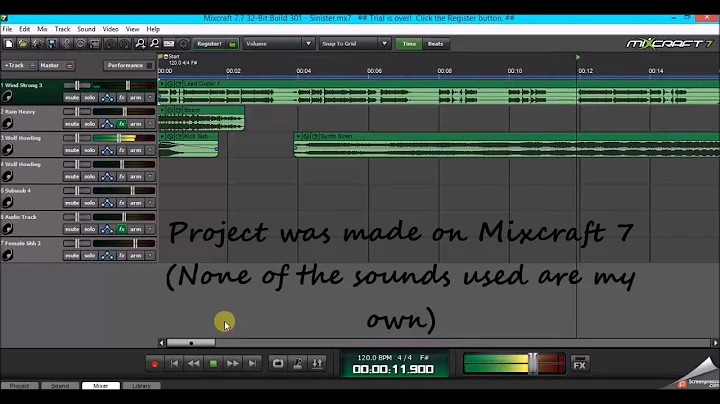720x404 pixels.
Task: Mute Wolf Howling track 3
Action: pyautogui.click(x=72, y=150)
